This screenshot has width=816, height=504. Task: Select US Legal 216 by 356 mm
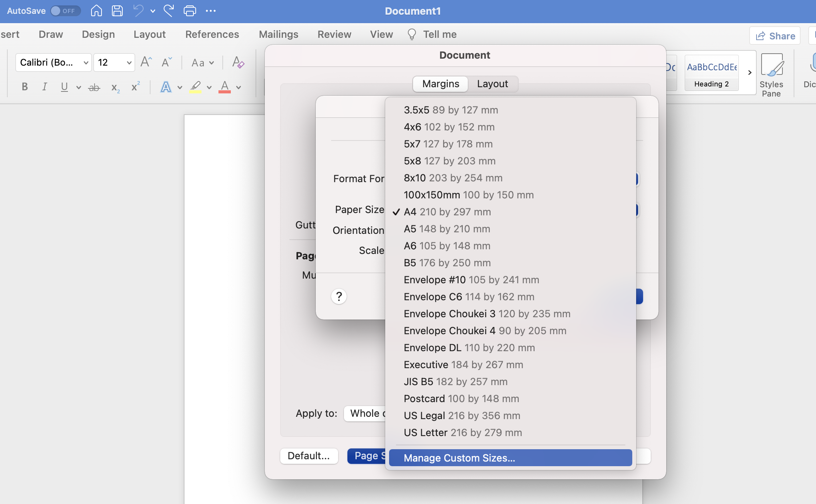tap(510, 416)
